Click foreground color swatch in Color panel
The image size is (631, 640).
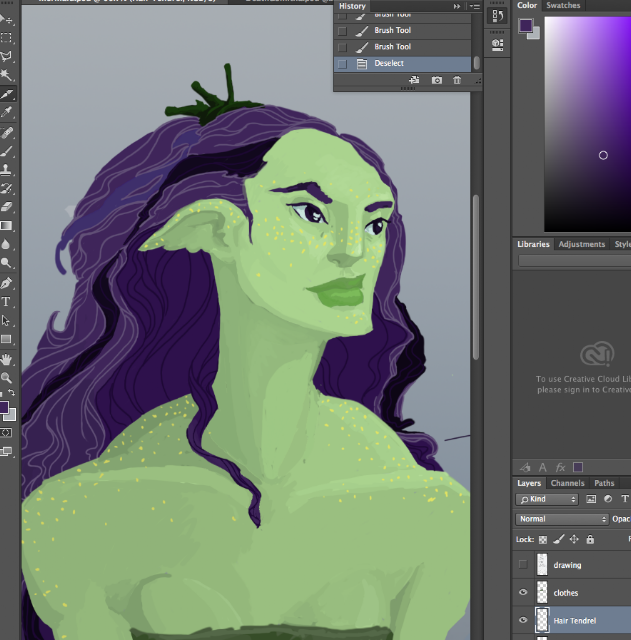[x=525, y=25]
